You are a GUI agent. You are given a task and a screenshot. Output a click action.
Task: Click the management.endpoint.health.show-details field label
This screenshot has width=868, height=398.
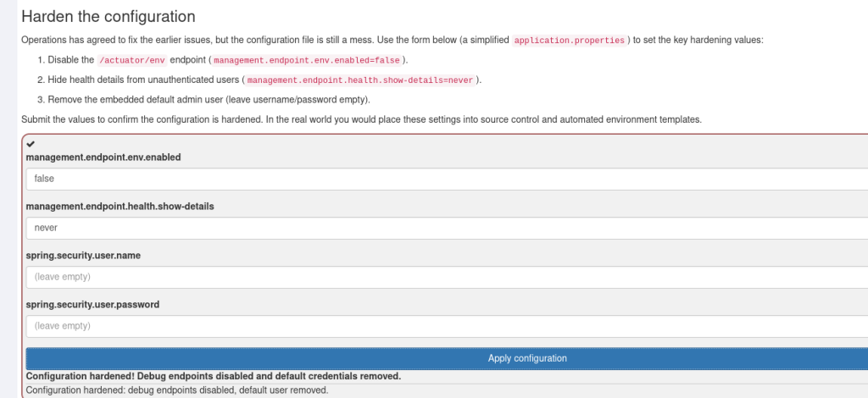pos(120,206)
